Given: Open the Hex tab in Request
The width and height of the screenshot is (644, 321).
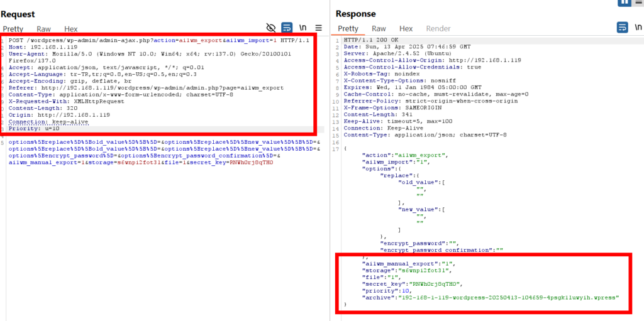Looking at the screenshot, I should tap(71, 29).
